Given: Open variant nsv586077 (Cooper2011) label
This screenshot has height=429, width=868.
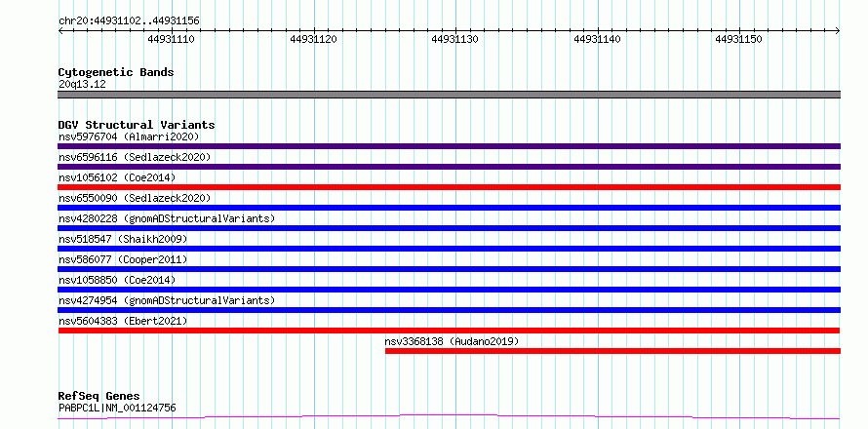Looking at the screenshot, I should tap(123, 259).
